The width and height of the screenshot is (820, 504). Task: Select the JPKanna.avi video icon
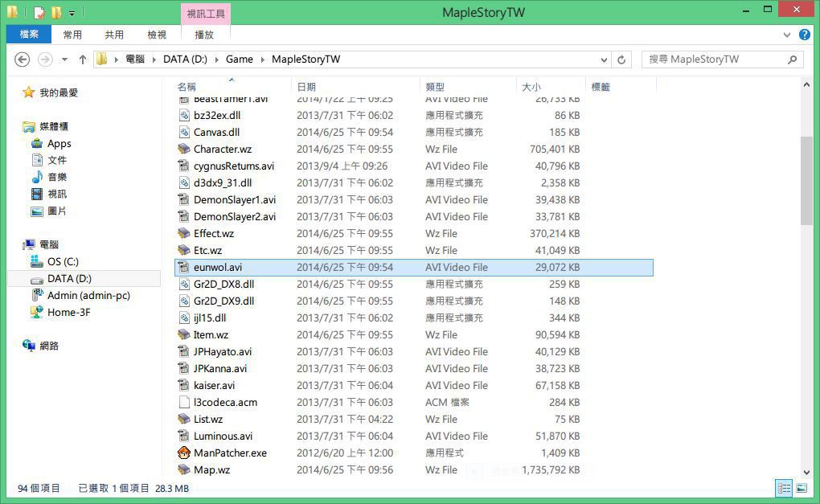pyautogui.click(x=184, y=369)
